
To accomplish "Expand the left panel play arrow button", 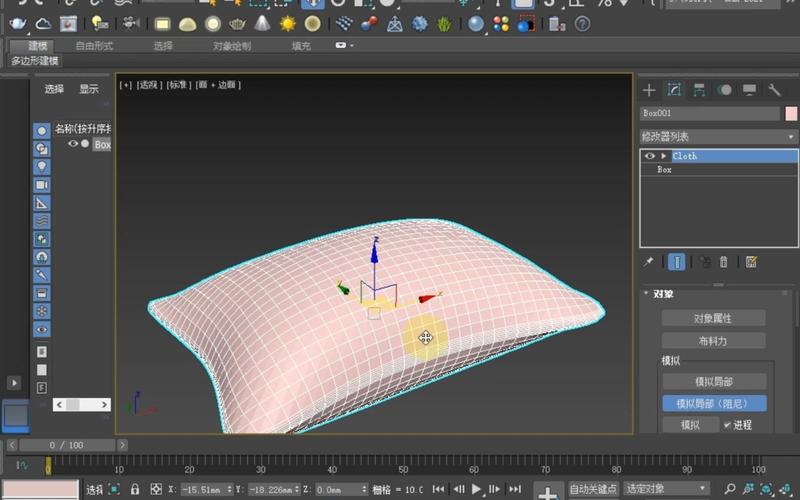I will click(x=14, y=382).
